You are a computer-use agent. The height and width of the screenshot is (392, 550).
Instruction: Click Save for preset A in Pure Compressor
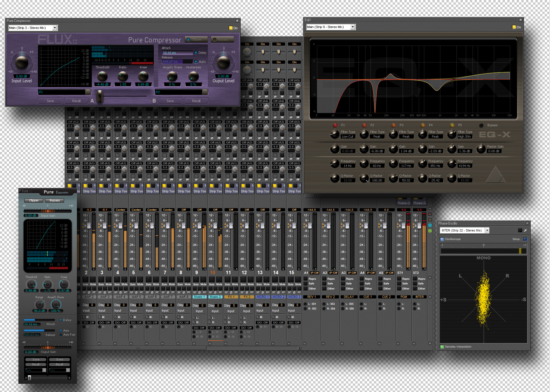50,101
